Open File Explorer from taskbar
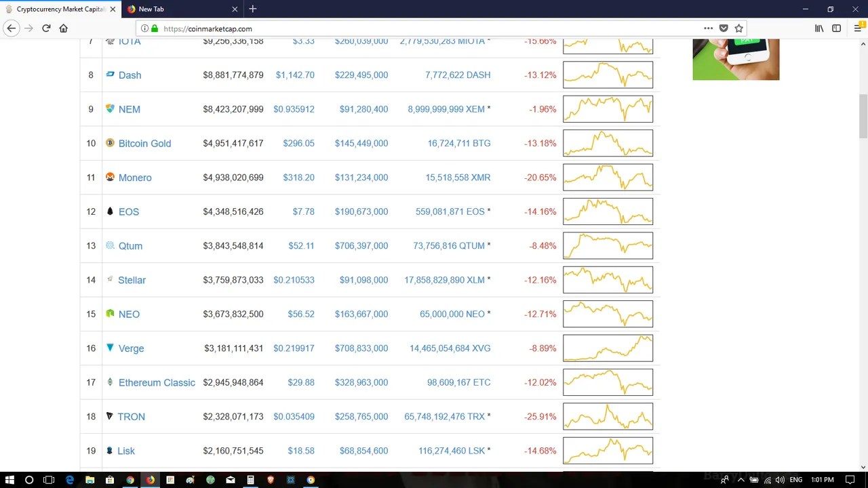Viewport: 868px width, 488px height. pos(90,480)
